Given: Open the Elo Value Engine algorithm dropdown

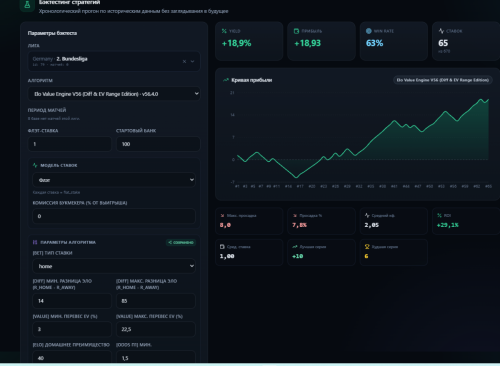Looking at the screenshot, I should pos(114,94).
